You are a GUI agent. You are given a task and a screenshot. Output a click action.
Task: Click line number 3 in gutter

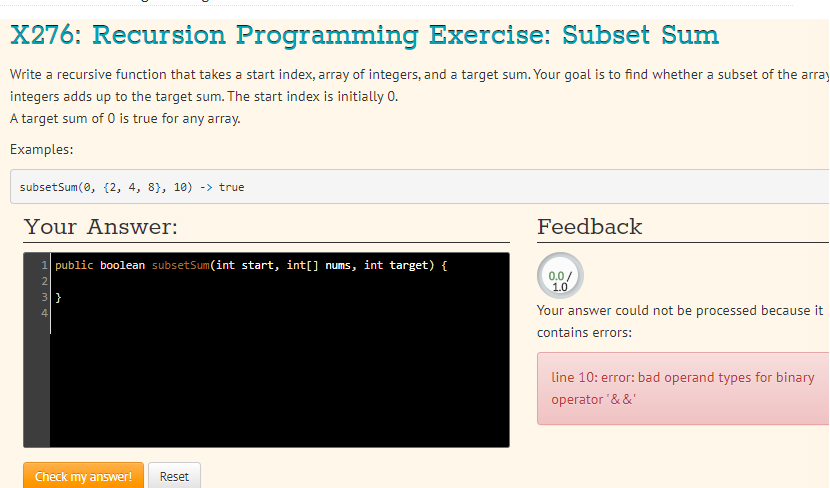44,297
